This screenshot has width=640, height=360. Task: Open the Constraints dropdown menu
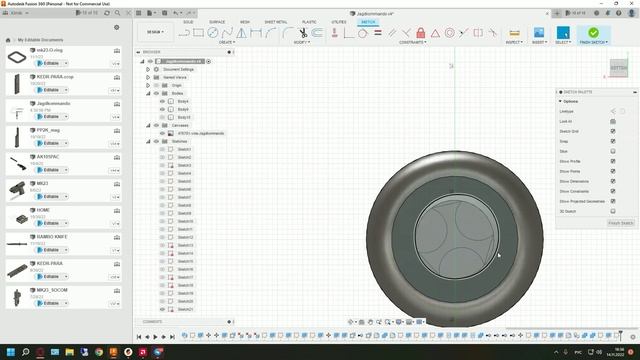click(413, 42)
